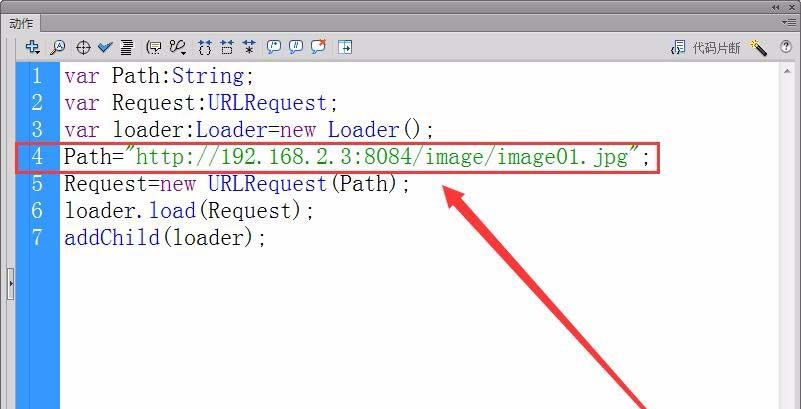Viewport: 801px width, 409px height.
Task: Check syntax with the blue checkmark
Action: (x=105, y=47)
